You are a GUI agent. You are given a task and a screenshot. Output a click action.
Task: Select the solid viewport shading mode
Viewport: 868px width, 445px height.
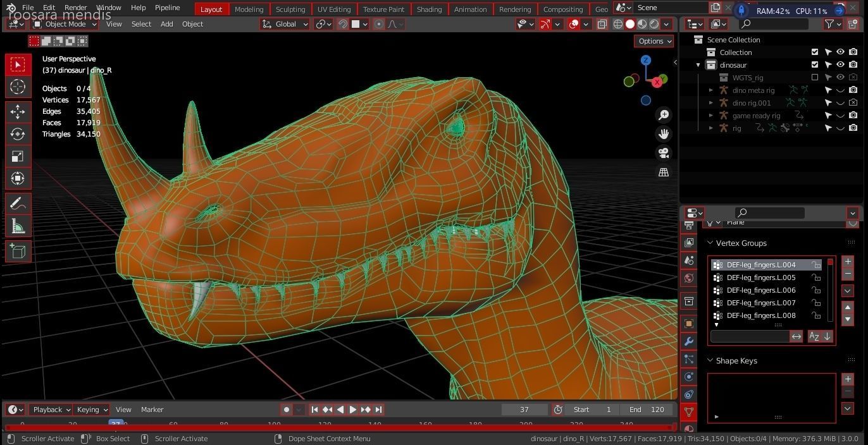pyautogui.click(x=630, y=24)
